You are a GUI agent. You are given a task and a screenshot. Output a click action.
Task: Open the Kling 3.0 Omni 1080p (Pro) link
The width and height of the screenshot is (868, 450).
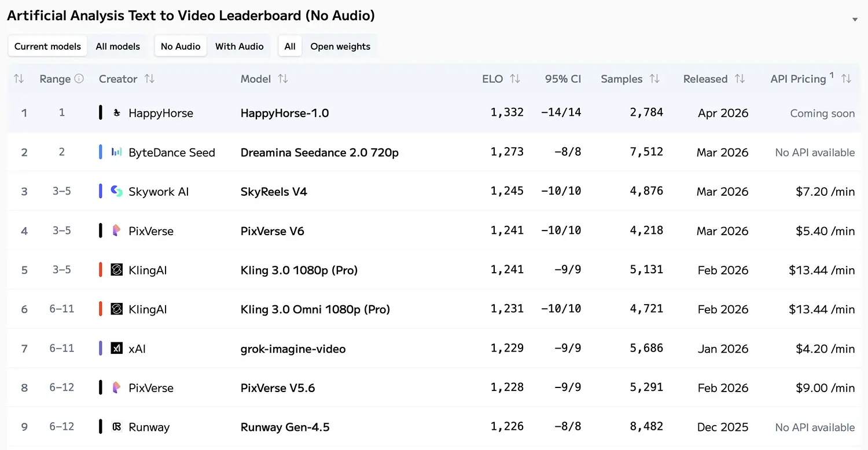315,309
